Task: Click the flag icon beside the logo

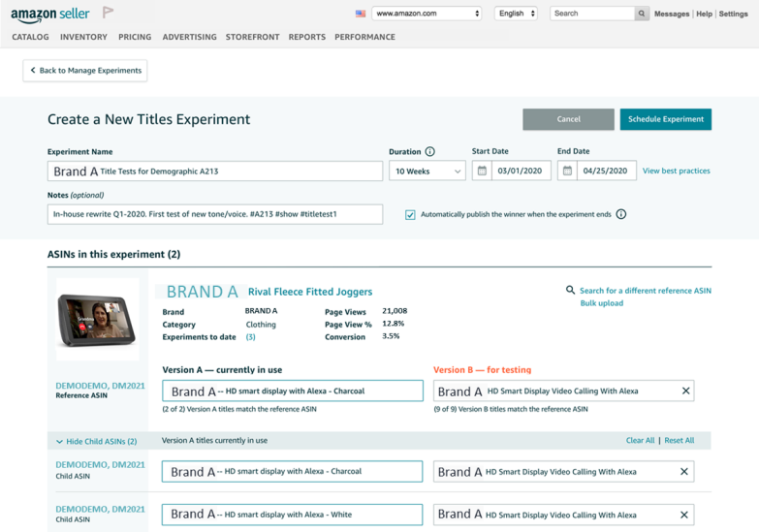Action: [108, 12]
